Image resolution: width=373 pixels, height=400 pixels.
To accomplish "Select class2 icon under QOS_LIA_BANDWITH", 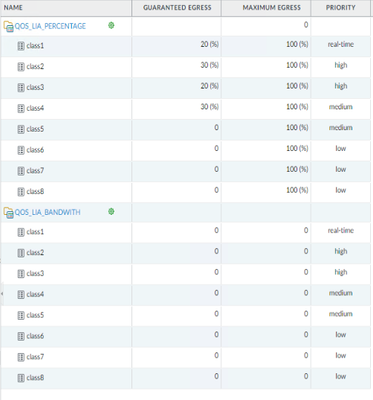I will (x=21, y=253).
